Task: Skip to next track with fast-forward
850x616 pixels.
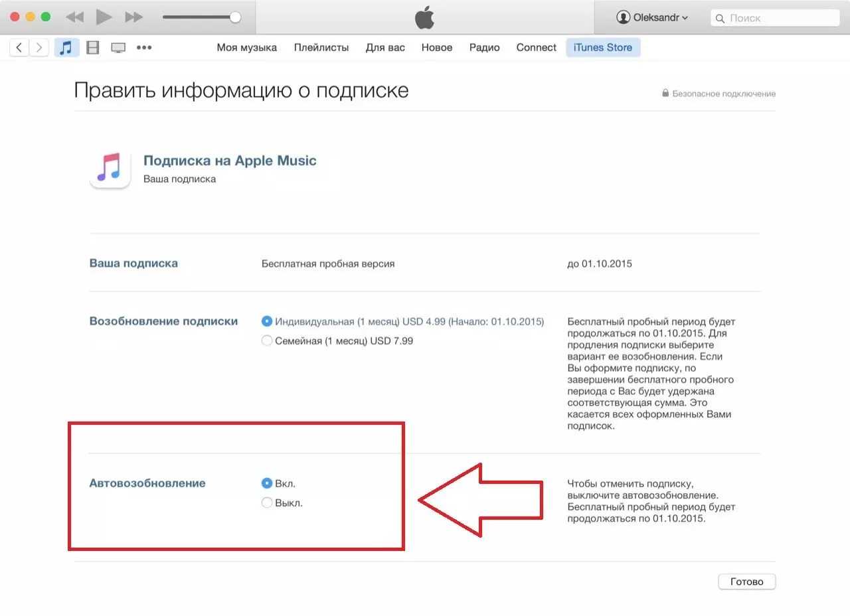Action: (134, 17)
